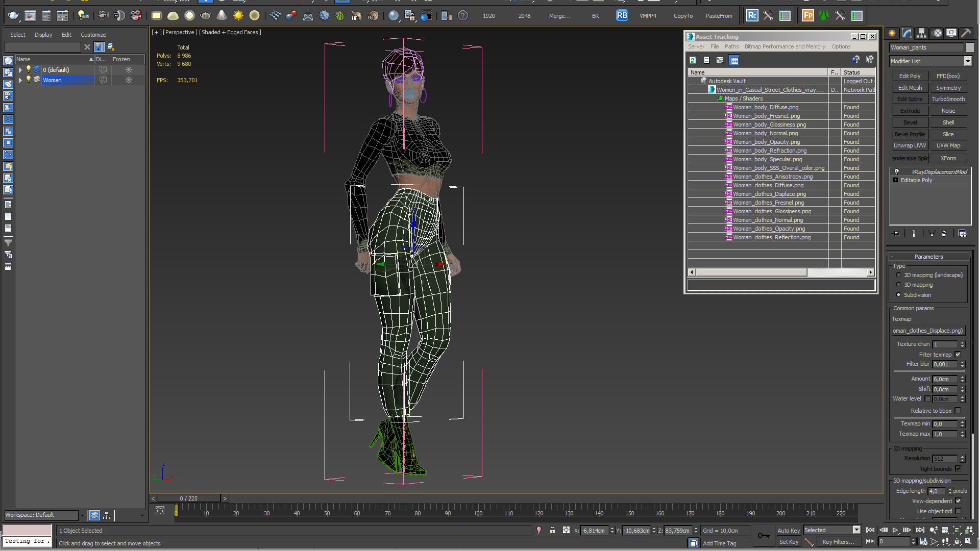
Task: Click the selection lock toggle icon
Action: click(x=552, y=531)
